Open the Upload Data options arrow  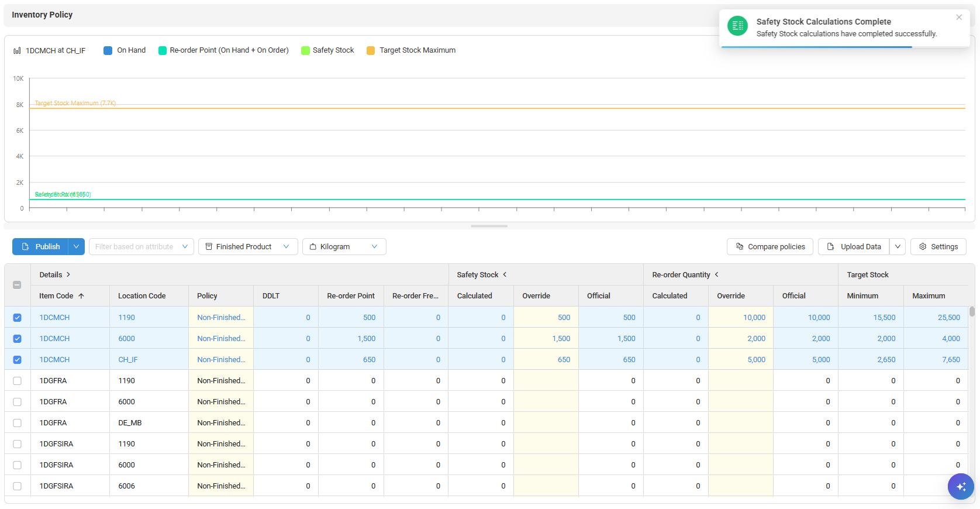(898, 247)
